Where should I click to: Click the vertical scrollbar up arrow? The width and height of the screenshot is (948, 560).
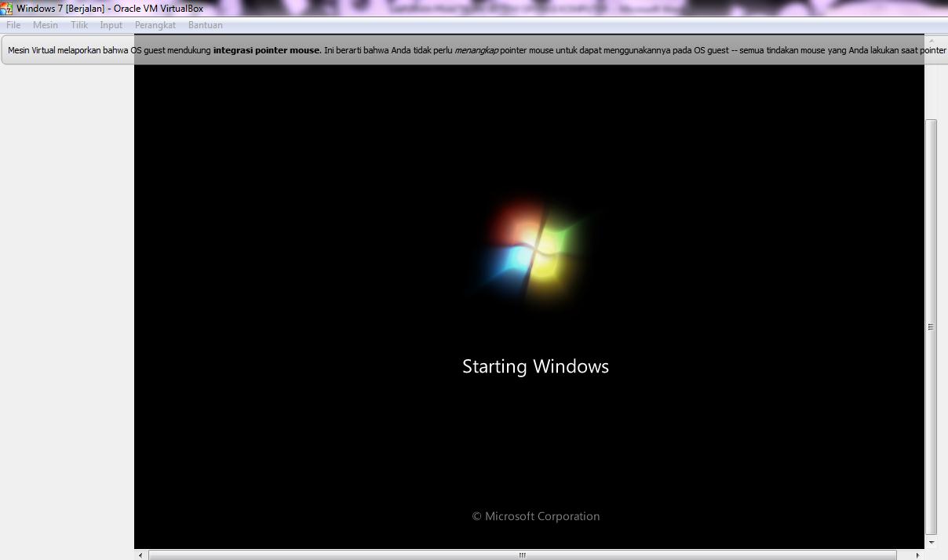[x=932, y=40]
